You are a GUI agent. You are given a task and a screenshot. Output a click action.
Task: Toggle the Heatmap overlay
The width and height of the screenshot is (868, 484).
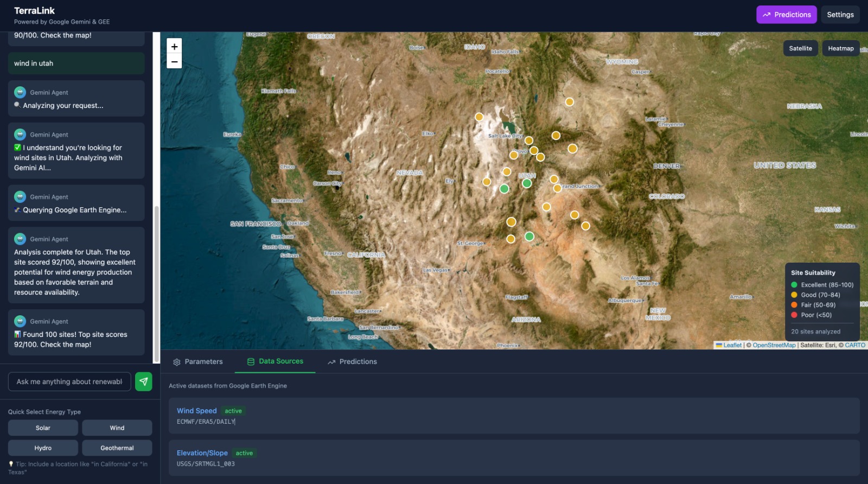pyautogui.click(x=841, y=48)
